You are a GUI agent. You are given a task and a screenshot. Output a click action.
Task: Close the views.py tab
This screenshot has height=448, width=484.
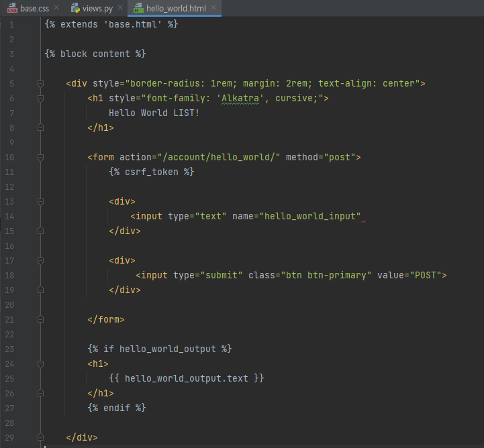pos(120,7)
